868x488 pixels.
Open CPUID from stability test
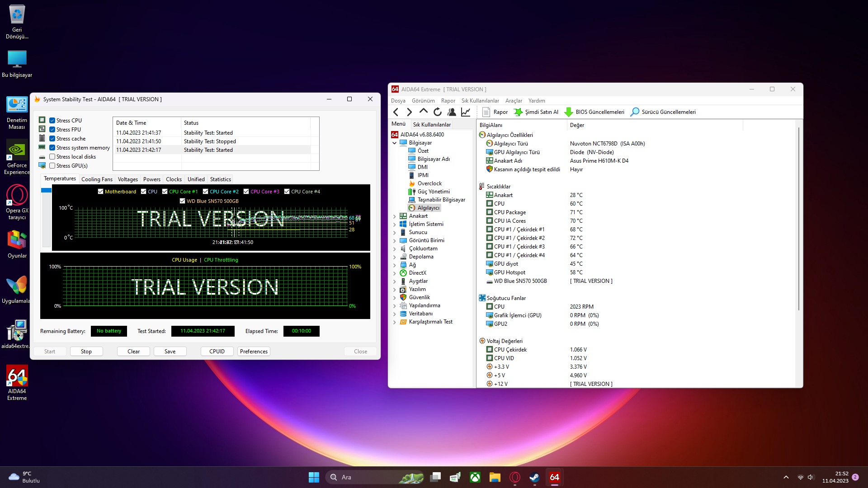(217, 352)
